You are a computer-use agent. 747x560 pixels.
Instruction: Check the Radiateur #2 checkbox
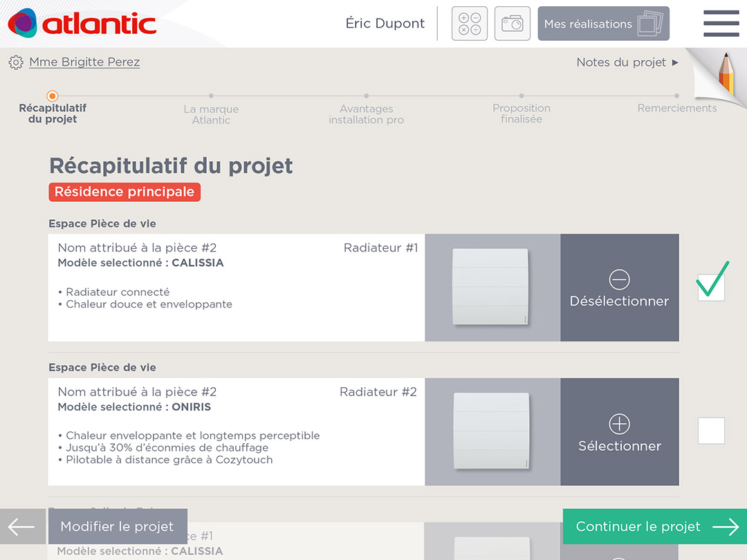[x=711, y=431]
